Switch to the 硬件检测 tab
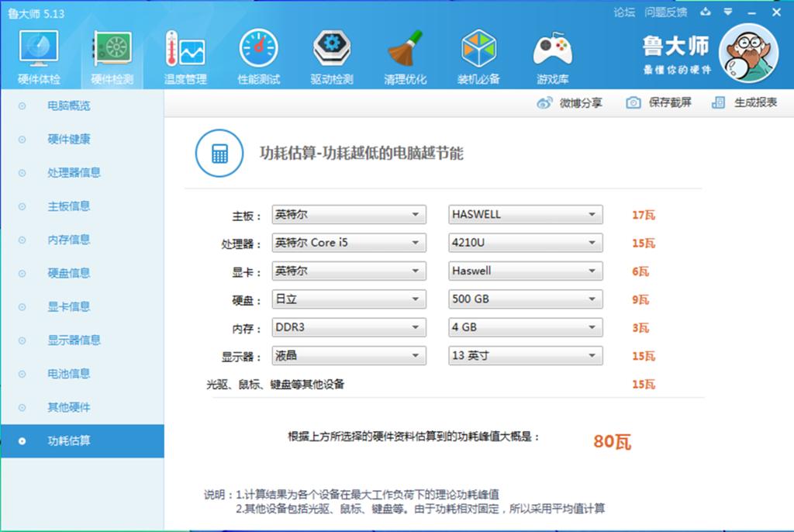Image resolution: width=794 pixels, height=532 pixels. tap(111, 54)
